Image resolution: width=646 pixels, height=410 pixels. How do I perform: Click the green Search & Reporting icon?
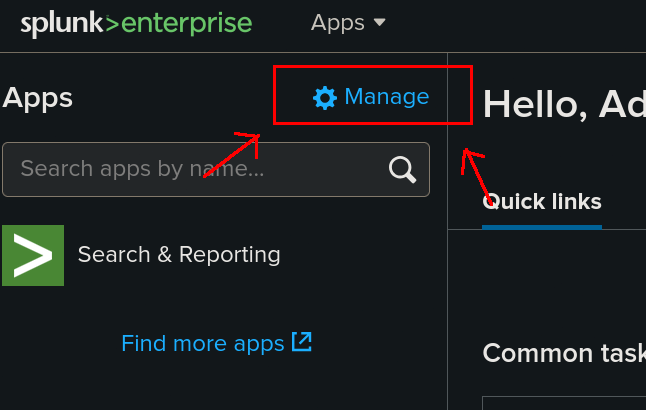(x=33, y=255)
